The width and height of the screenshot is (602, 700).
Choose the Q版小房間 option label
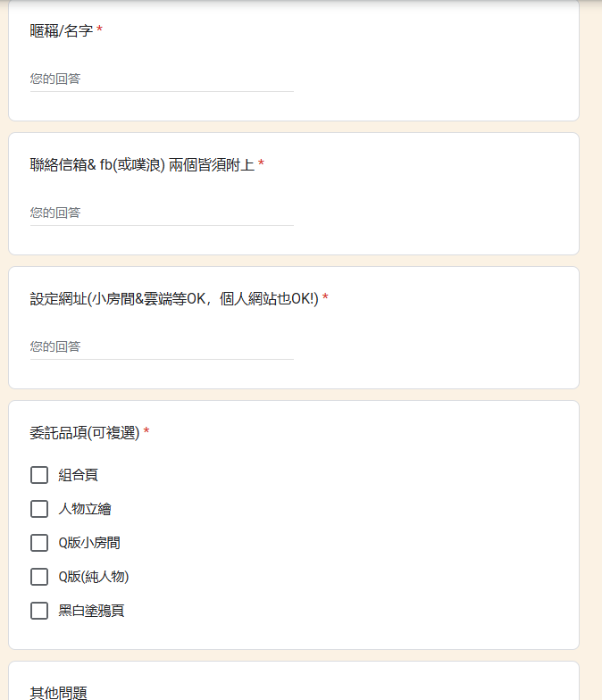[89, 543]
